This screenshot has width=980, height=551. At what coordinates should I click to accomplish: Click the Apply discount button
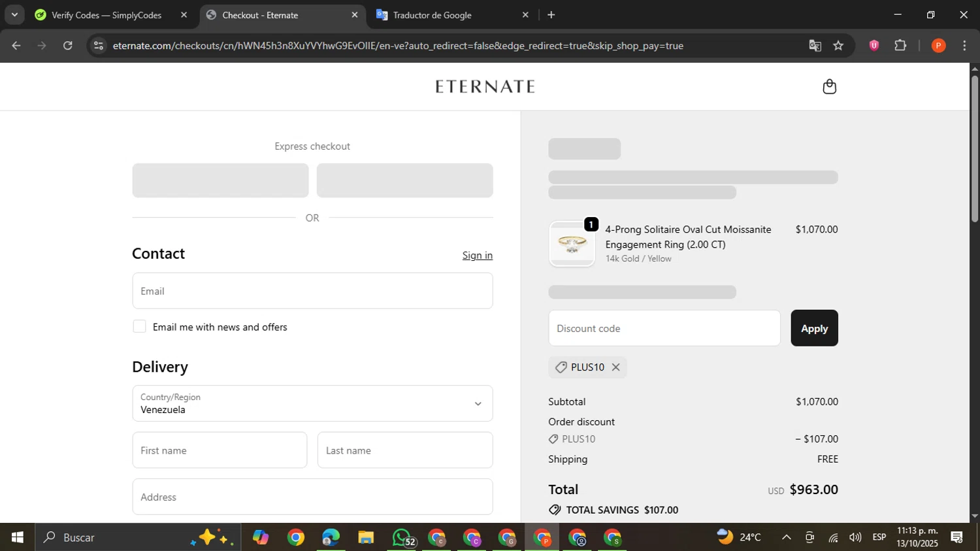(x=814, y=328)
